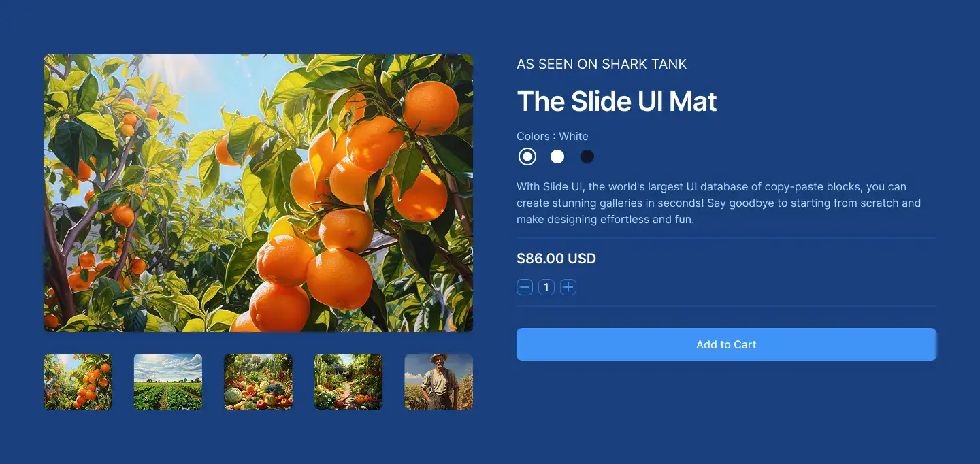
Task: Choose the solid white color circle
Action: pyautogui.click(x=557, y=156)
